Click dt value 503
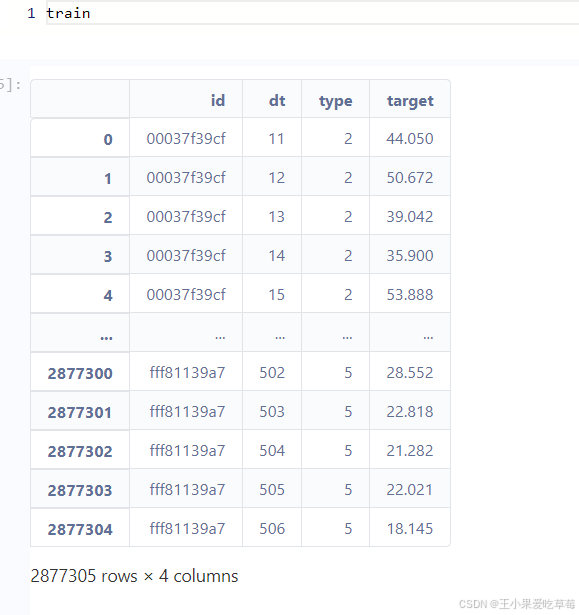 click(x=272, y=411)
